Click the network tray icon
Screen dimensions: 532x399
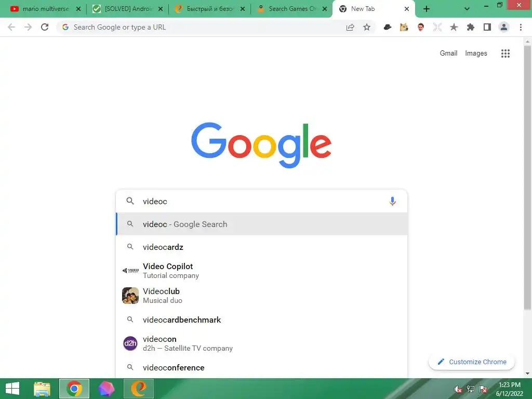pos(471,389)
